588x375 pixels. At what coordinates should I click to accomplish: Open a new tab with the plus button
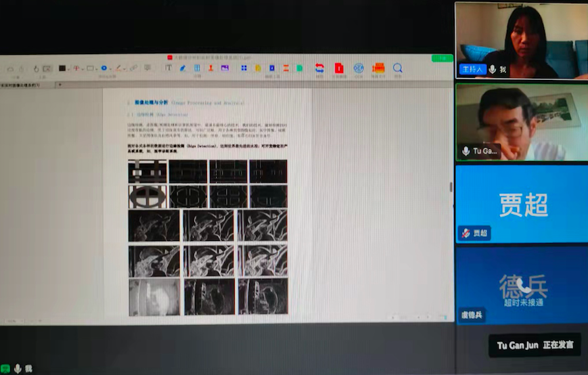[x=60, y=85]
